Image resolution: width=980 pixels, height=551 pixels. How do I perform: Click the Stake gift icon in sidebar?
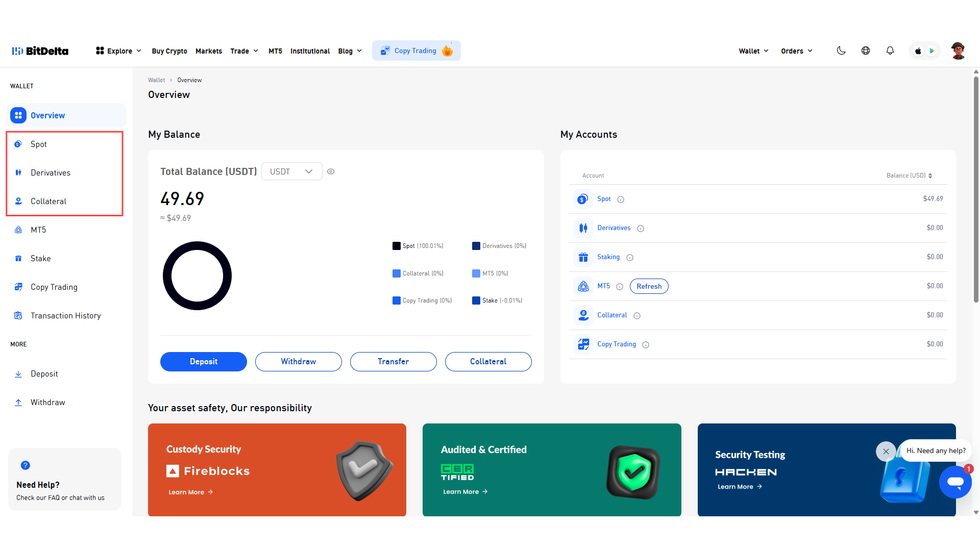[18, 258]
